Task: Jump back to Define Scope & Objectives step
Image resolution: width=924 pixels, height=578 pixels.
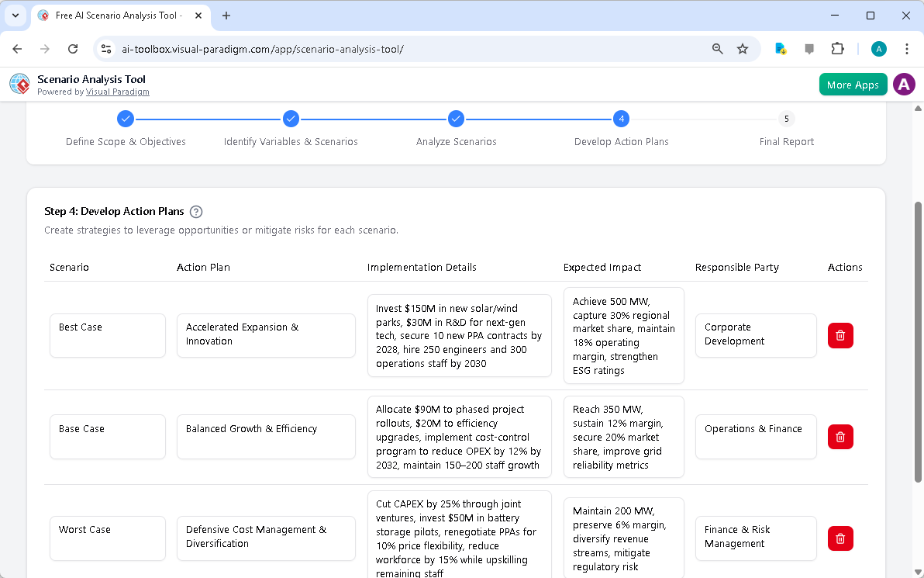Action: point(126,119)
